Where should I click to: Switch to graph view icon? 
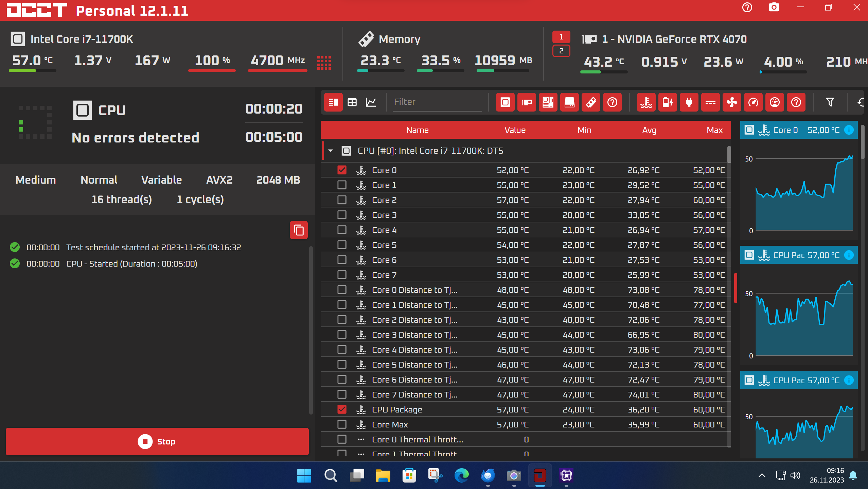pyautogui.click(x=371, y=102)
